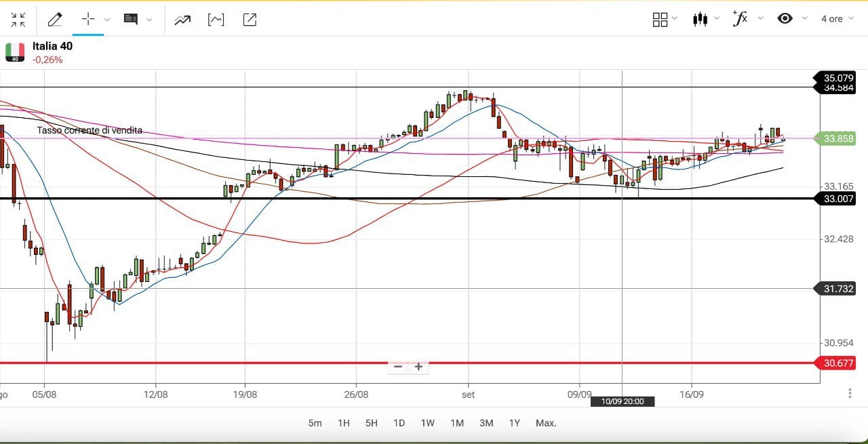The image size is (868, 444).
Task: Select the 5H time range
Action: coord(372,423)
